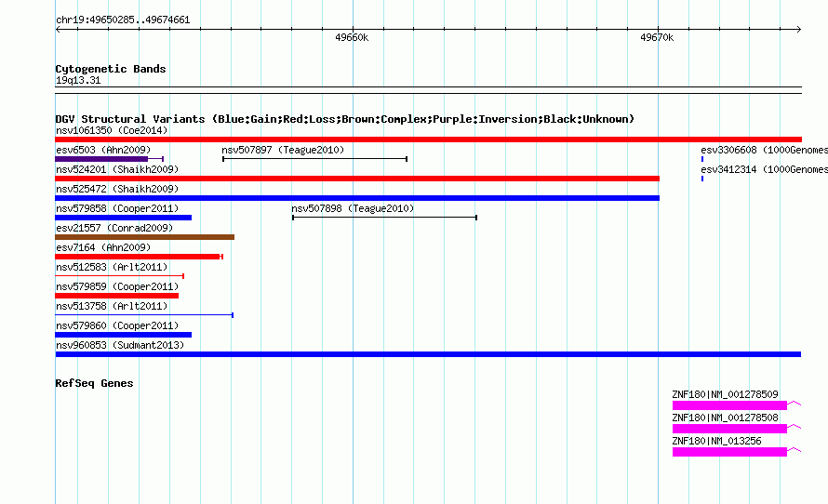Click the DGV Structural Variants track title
The height and width of the screenshot is (504, 828).
click(x=344, y=119)
